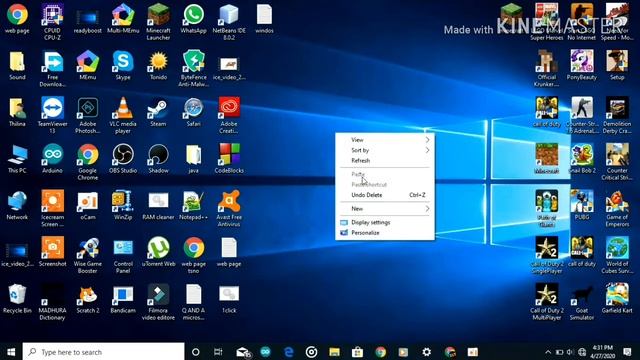Viewport: 640px width, 360px height.
Task: Click the Goat Simulator icon
Action: click(x=582, y=302)
